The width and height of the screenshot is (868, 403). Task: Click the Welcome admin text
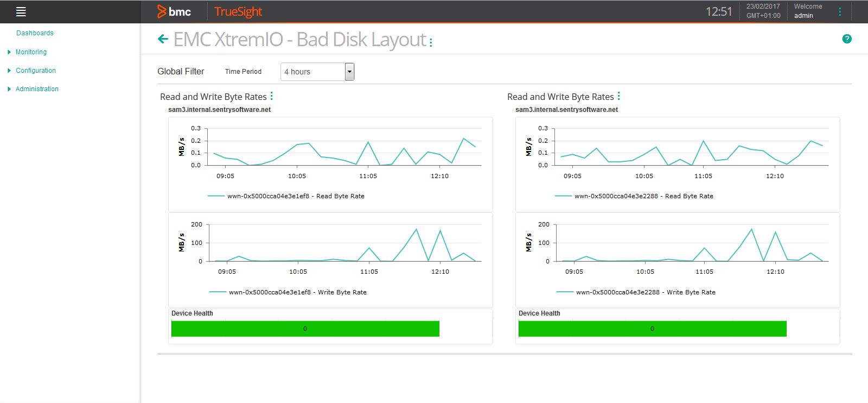tap(808, 11)
